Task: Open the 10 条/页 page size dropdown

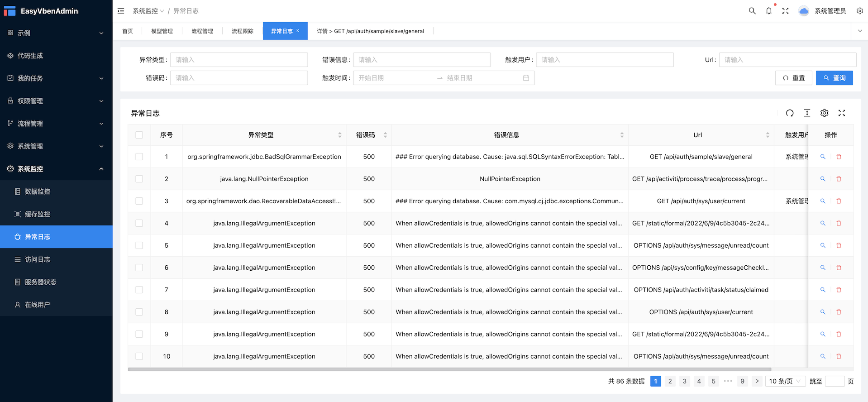Action: tap(785, 381)
